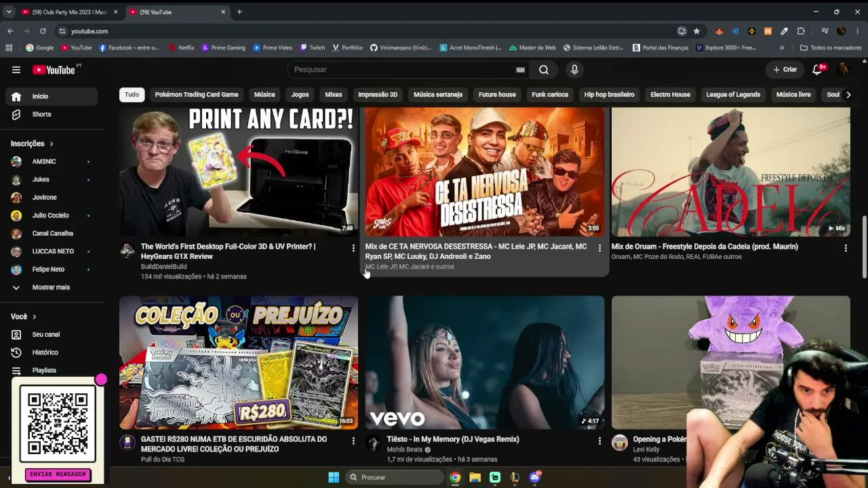
Task: Open the Chrome apps grid in bookmarks bar
Action: tap(9, 48)
